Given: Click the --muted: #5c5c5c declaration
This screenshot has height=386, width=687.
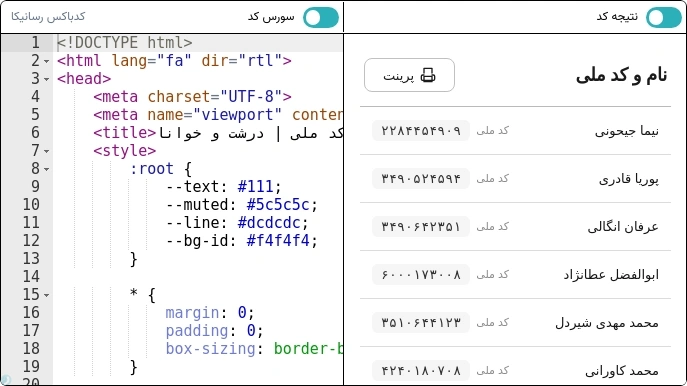Looking at the screenshot, I should click(x=241, y=205).
